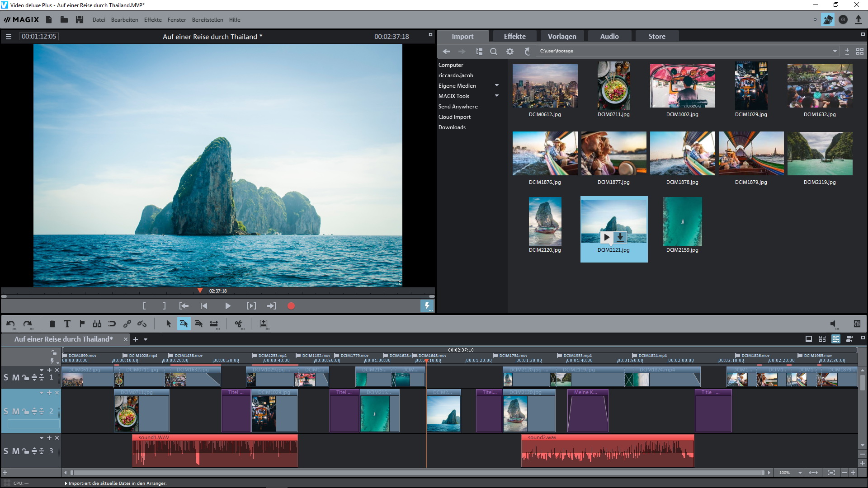The width and height of the screenshot is (868, 488).
Task: Solo track 3 with S button
Action: tap(6, 451)
